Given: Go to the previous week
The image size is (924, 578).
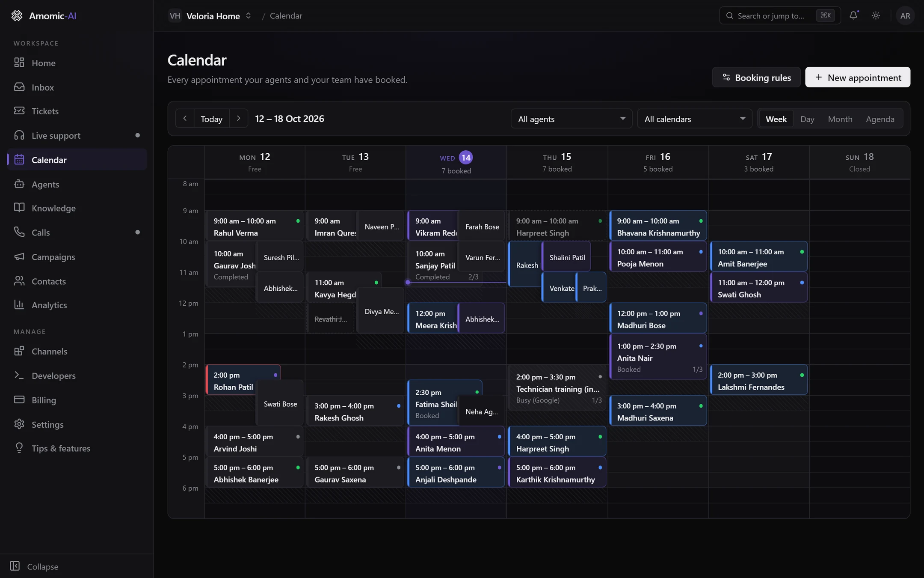Looking at the screenshot, I should pyautogui.click(x=185, y=119).
